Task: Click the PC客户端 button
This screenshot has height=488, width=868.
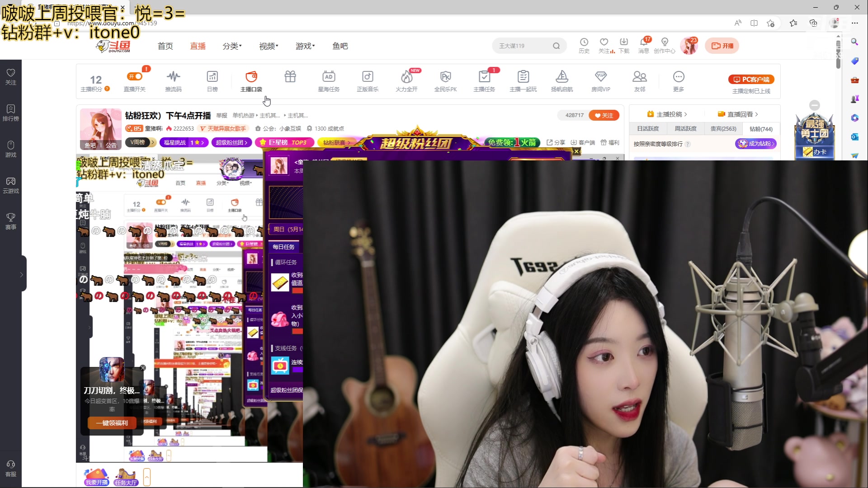Action: 751,79
